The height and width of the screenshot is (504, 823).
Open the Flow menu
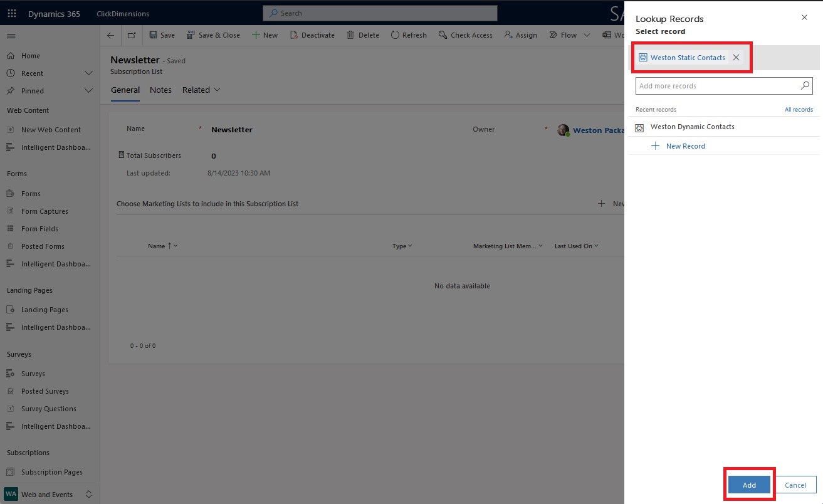point(563,35)
